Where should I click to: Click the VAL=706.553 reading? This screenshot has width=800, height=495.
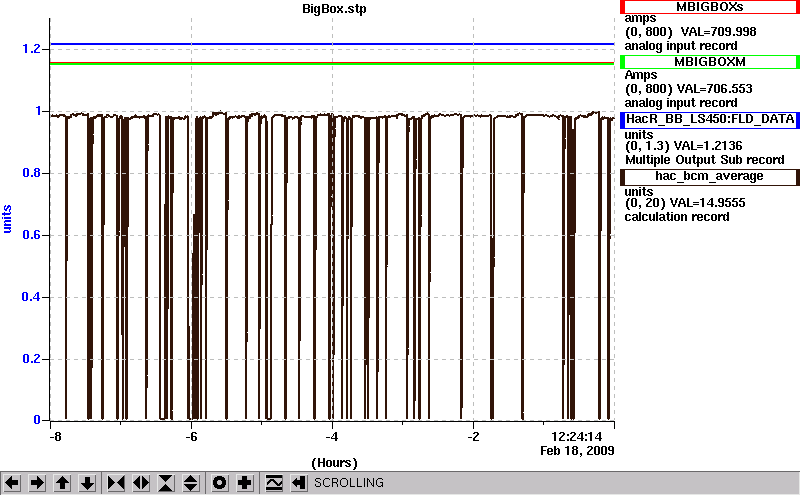point(714,89)
